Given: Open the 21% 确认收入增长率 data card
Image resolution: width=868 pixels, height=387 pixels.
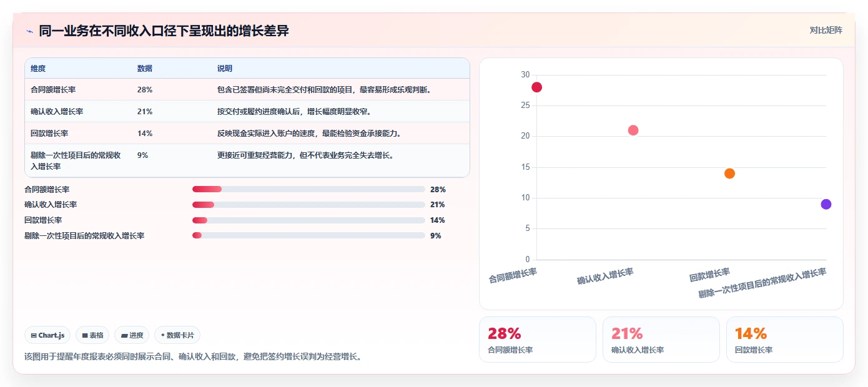Looking at the screenshot, I should click(x=661, y=340).
